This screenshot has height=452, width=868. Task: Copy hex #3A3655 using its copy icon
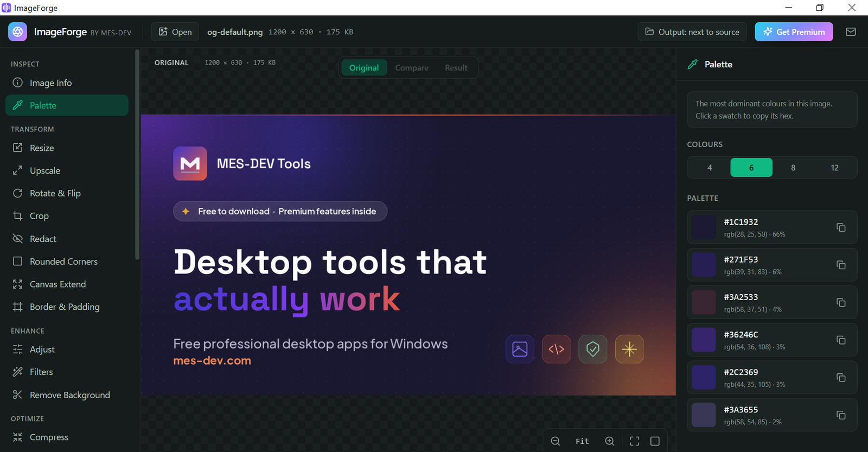[x=841, y=415]
